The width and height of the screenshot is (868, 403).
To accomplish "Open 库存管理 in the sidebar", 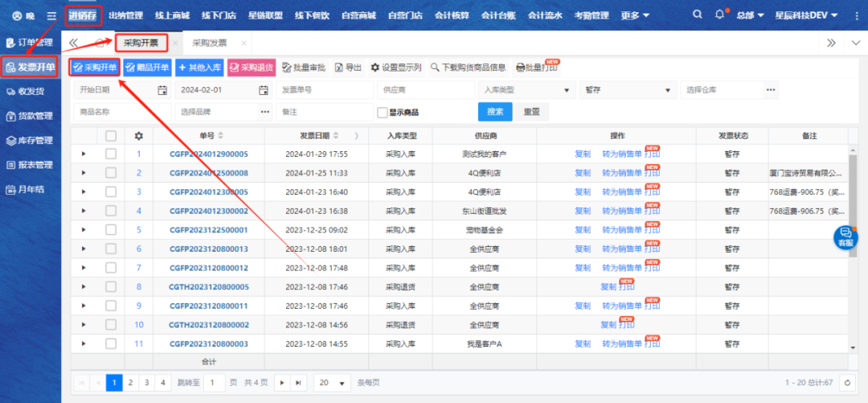I will tap(31, 141).
